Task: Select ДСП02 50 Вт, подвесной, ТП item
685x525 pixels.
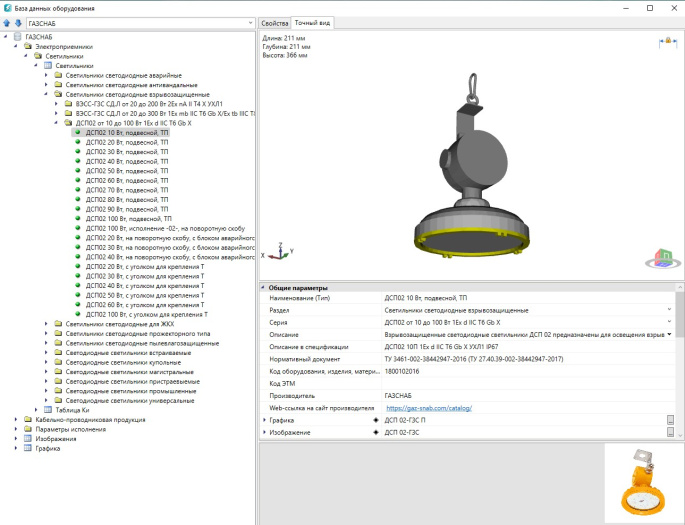Action: [x=127, y=170]
